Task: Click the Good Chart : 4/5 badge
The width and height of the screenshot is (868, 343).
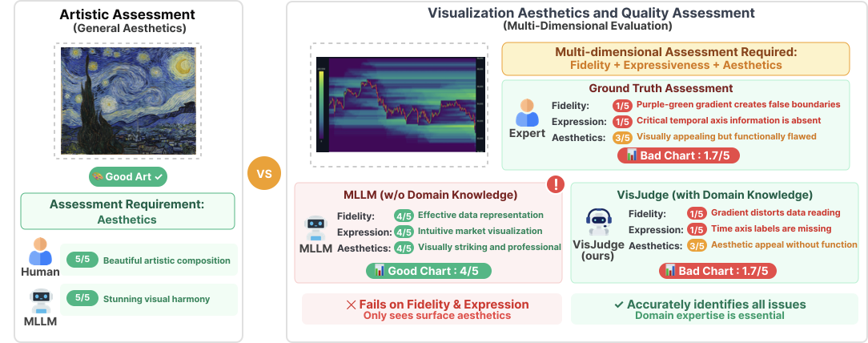Action: (428, 271)
